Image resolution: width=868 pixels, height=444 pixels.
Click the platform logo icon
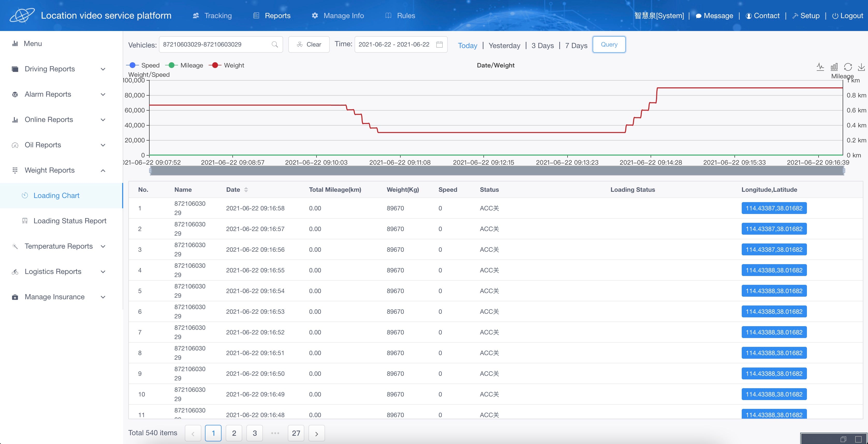pos(21,15)
